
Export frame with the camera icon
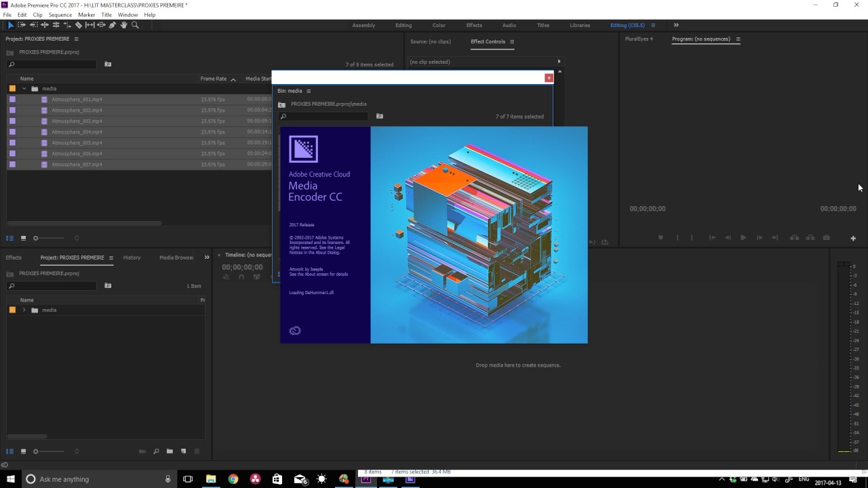(x=826, y=237)
